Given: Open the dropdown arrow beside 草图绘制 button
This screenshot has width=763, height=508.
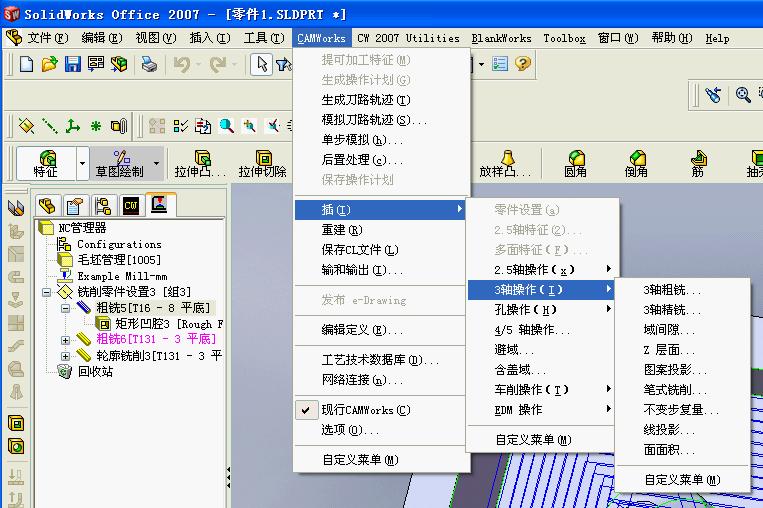Looking at the screenshot, I should point(156,163).
